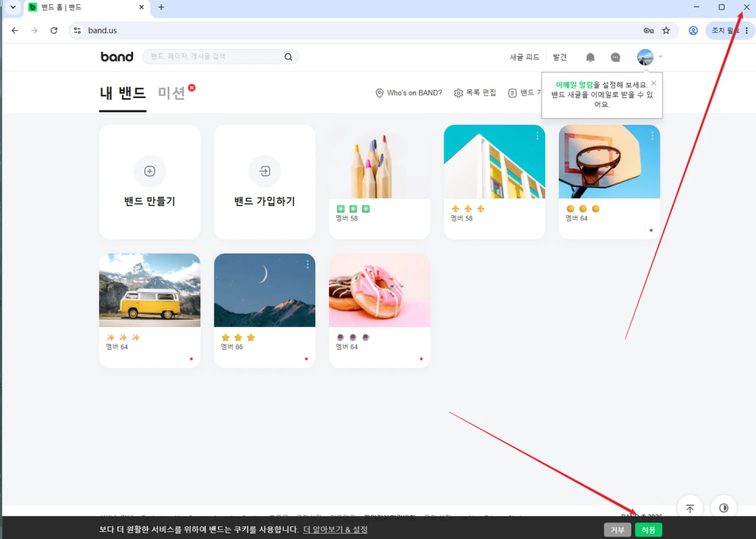Select the 내 밴드 tab
This screenshot has width=756, height=539.
pyautogui.click(x=123, y=93)
